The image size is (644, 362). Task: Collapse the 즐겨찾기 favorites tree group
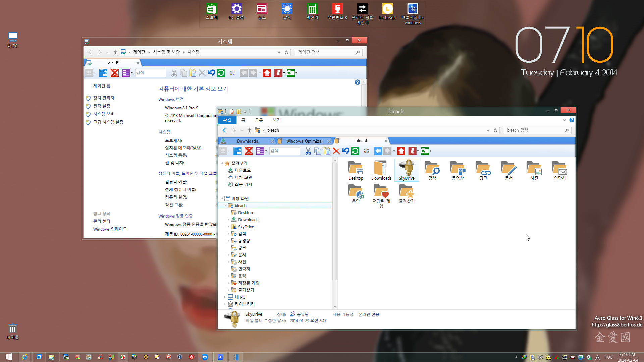pyautogui.click(x=222, y=164)
